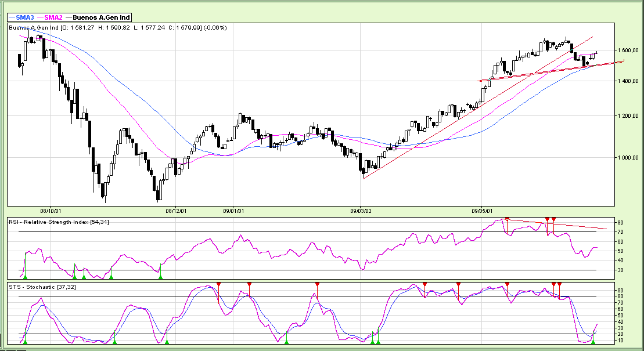Screen dimensions: 644x351
Task: Click the SMA3 legend entry
Action: 21,17
